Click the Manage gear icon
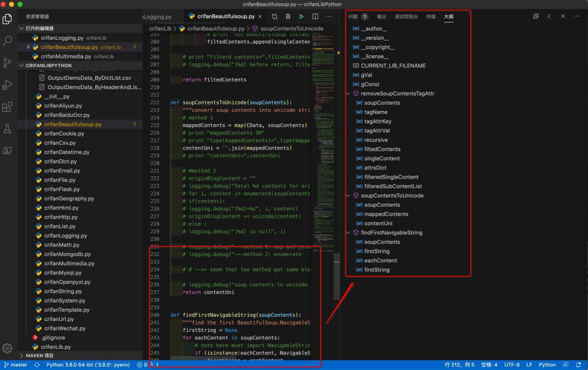Screen dimensions: 588x370 coord(7,348)
